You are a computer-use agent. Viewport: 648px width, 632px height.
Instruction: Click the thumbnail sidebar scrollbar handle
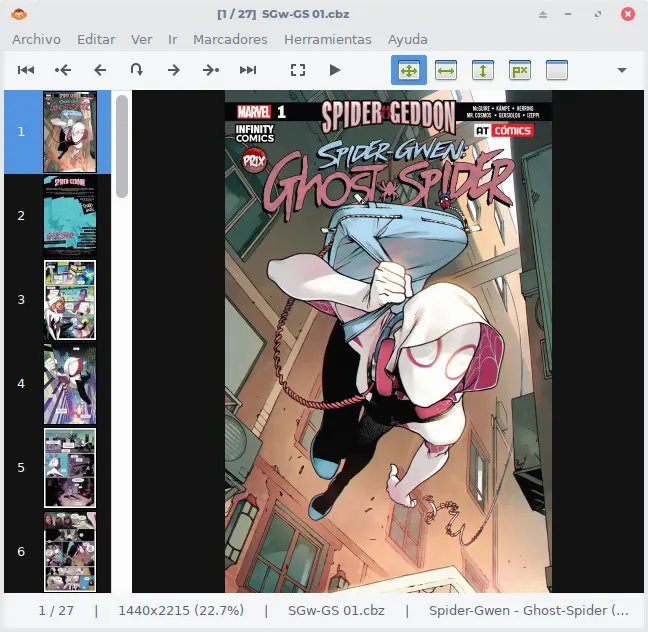(x=122, y=146)
